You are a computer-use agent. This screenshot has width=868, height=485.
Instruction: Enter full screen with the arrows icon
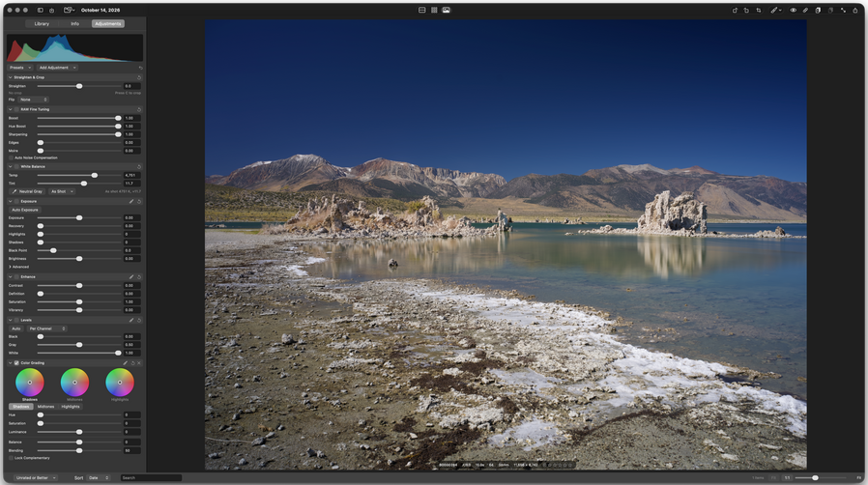tap(843, 10)
